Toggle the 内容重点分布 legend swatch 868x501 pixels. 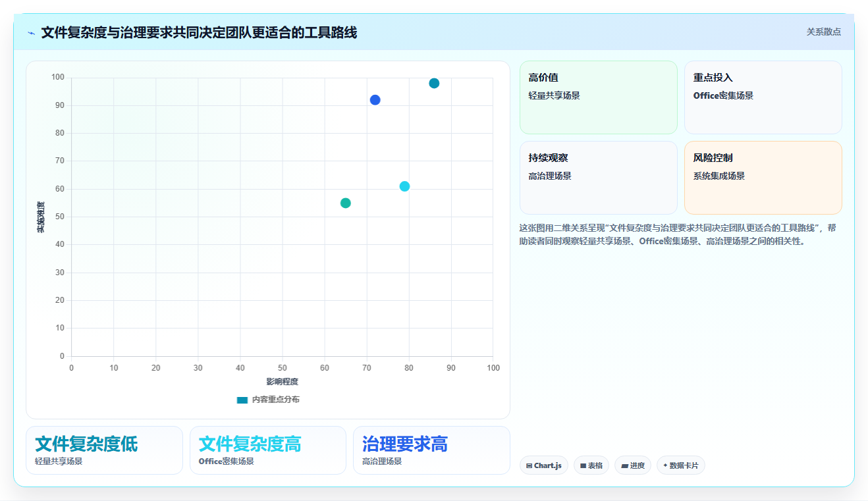click(x=242, y=400)
